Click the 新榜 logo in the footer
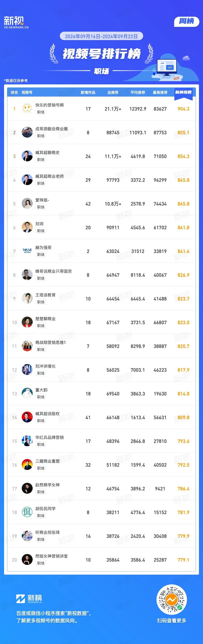The image size is (203, 644). [29, 599]
